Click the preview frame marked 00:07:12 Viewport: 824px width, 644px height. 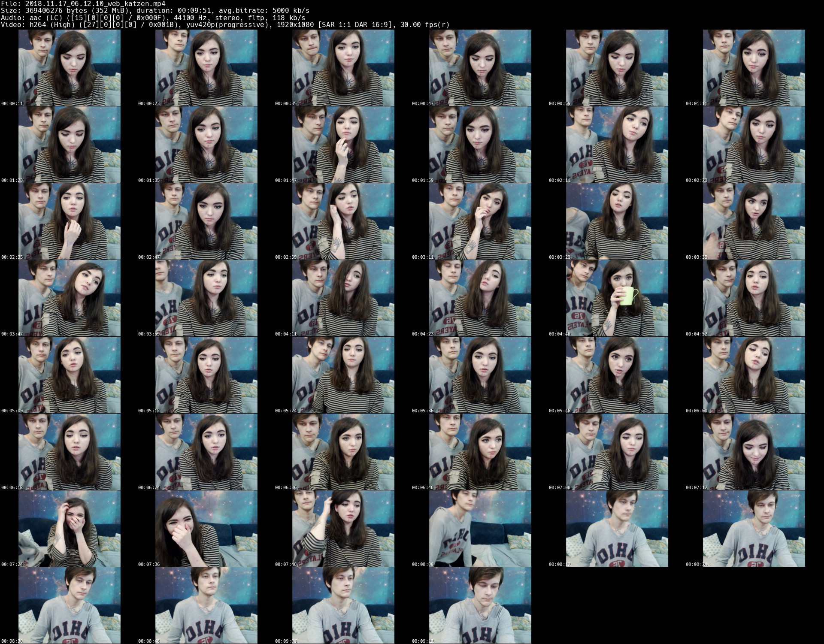[754, 452]
